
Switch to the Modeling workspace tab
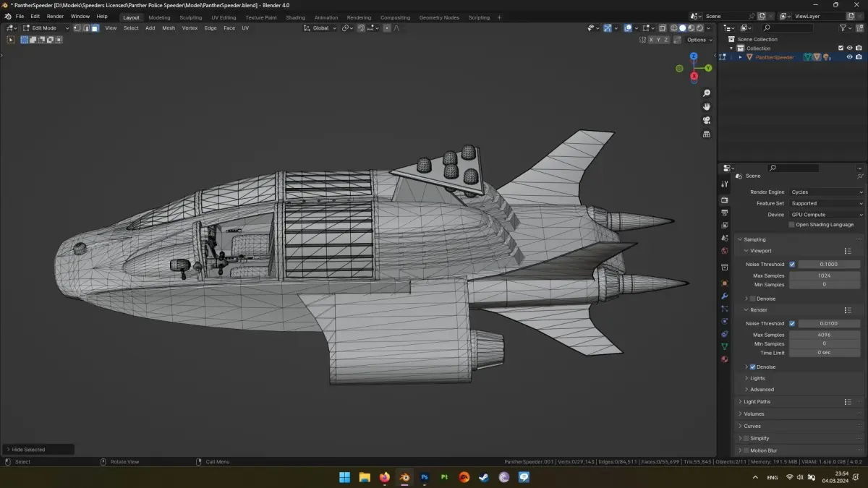pyautogui.click(x=159, y=17)
